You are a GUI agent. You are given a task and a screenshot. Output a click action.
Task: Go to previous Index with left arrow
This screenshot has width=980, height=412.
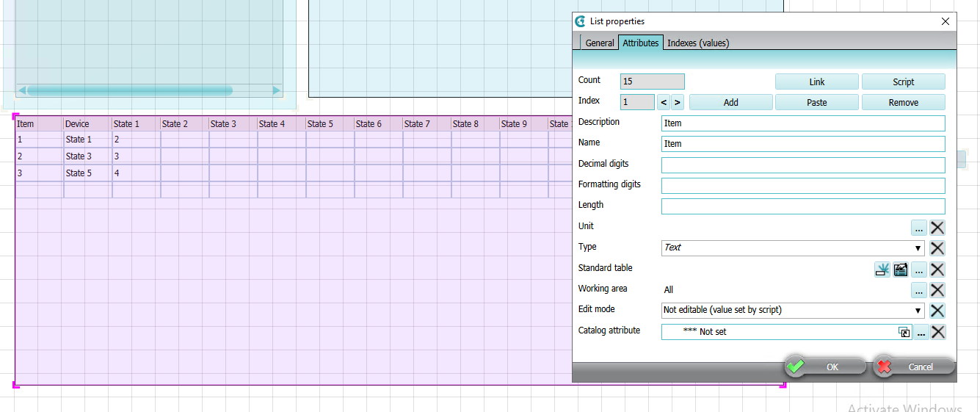[663, 103]
